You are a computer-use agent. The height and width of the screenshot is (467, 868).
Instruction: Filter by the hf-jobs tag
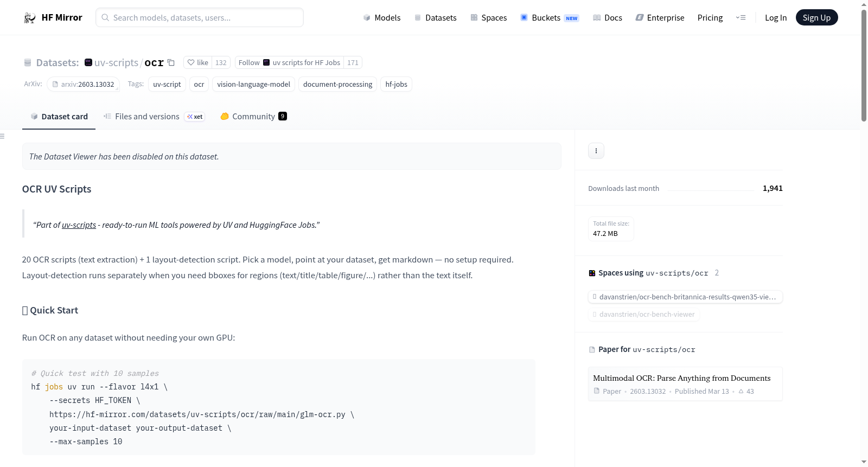point(396,84)
